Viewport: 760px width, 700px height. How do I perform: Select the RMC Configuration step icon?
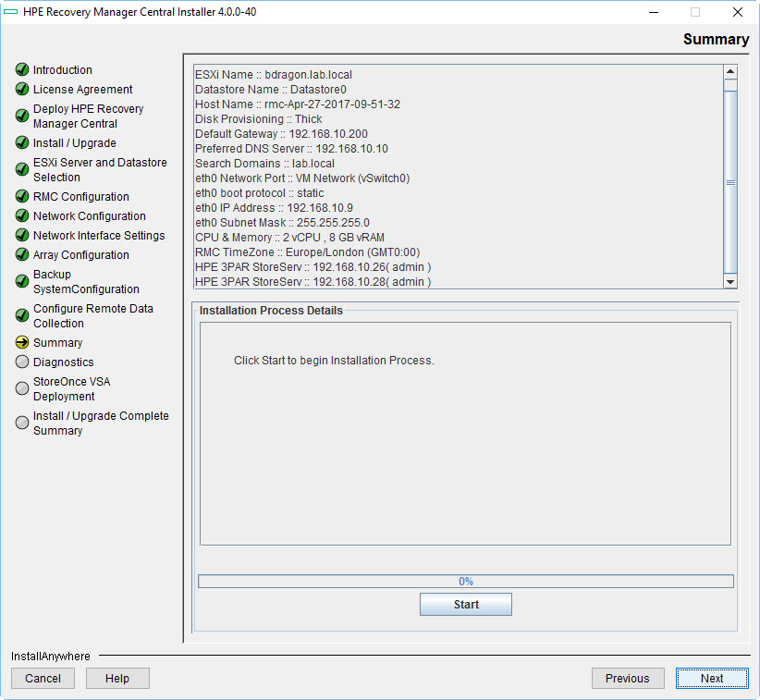coord(21,196)
